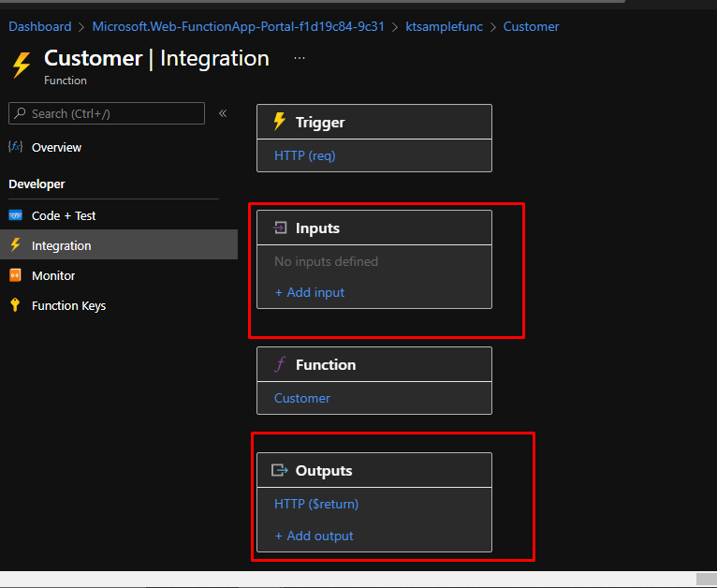Open the Customer function link

[301, 398]
